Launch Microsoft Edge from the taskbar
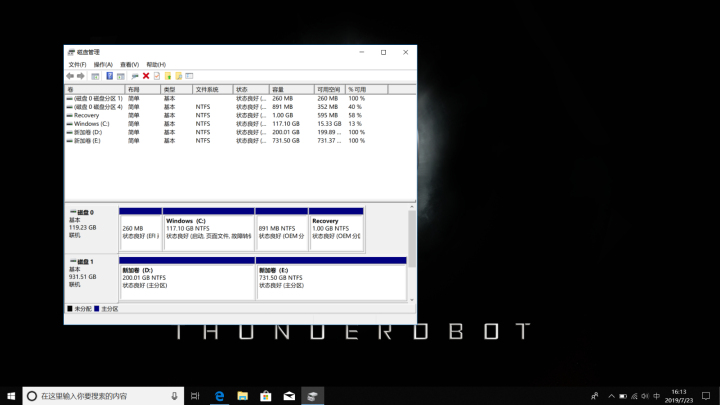Image resolution: width=720 pixels, height=405 pixels. tap(219, 396)
